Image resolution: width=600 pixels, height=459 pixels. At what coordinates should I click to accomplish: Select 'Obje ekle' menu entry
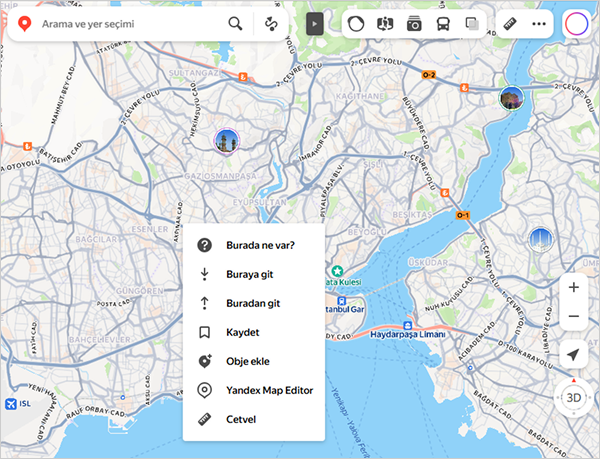[x=254, y=361]
